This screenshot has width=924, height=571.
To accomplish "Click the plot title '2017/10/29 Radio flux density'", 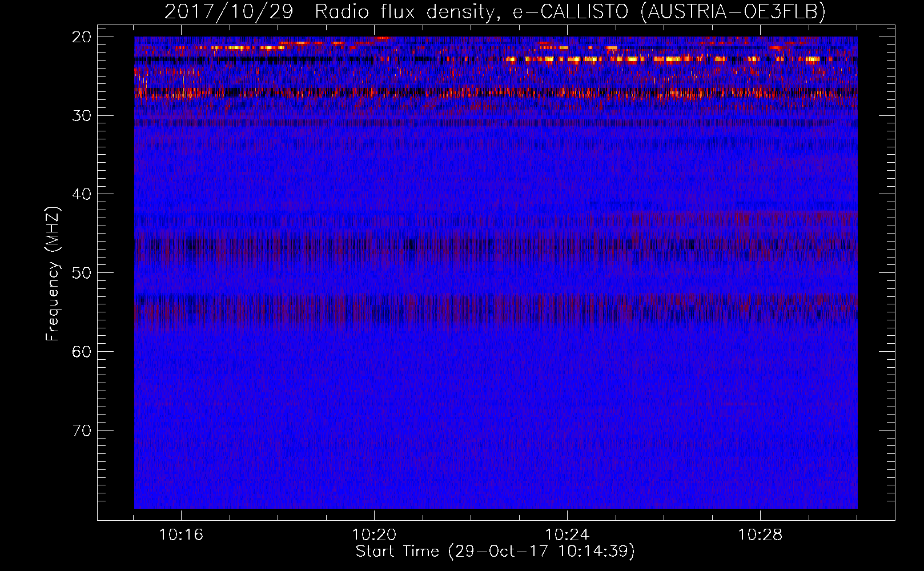I will tap(495, 11).
